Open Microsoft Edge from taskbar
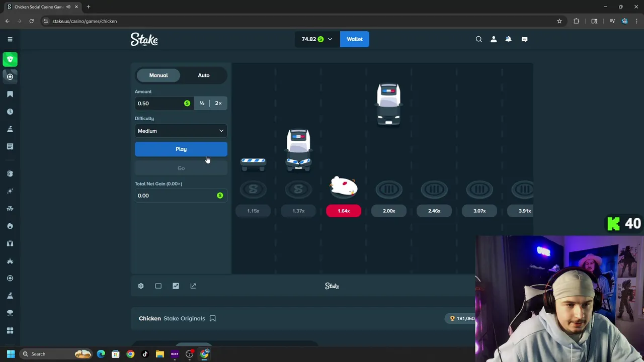Screen dimensions: 644x362 101,354
